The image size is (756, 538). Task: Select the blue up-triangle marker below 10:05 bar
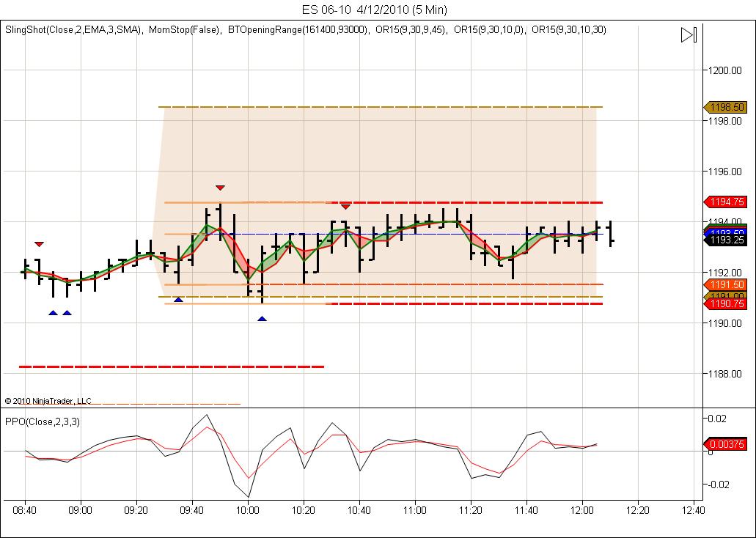tap(262, 319)
